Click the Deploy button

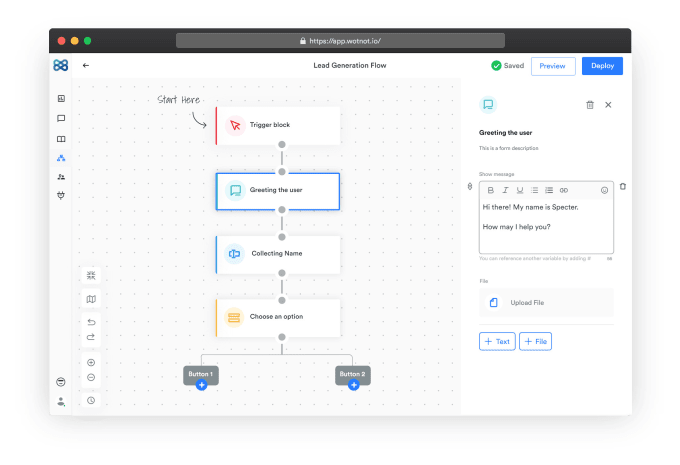click(602, 66)
